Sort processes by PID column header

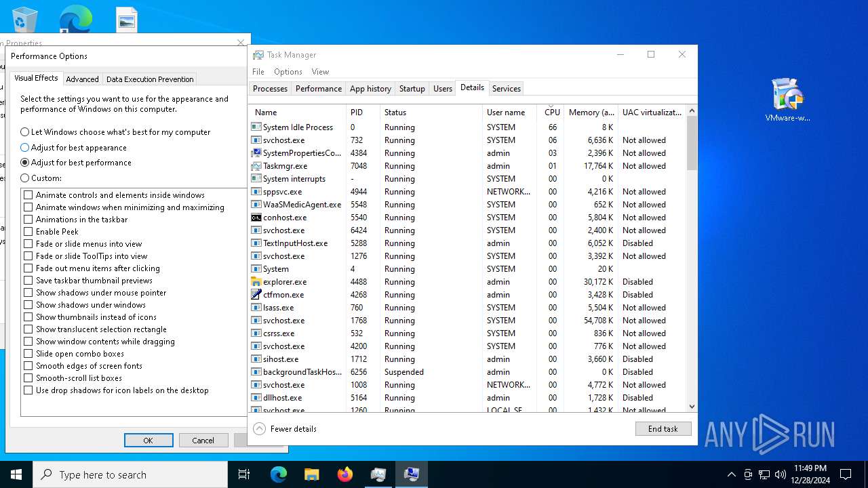pyautogui.click(x=363, y=113)
